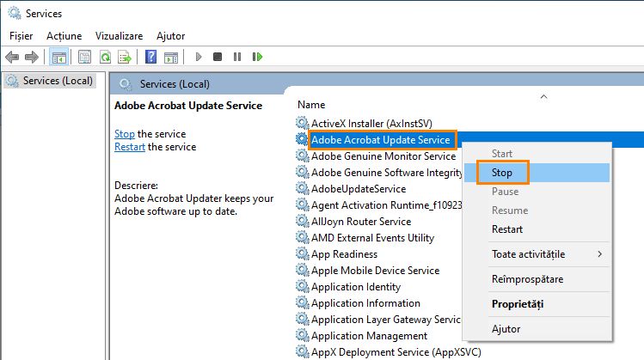
Task: Click the Restart Service toolbar icon
Action: click(x=258, y=57)
